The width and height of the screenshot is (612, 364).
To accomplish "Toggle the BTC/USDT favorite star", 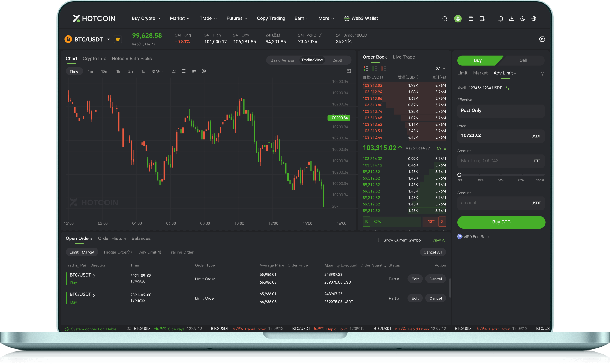I will pos(118,39).
